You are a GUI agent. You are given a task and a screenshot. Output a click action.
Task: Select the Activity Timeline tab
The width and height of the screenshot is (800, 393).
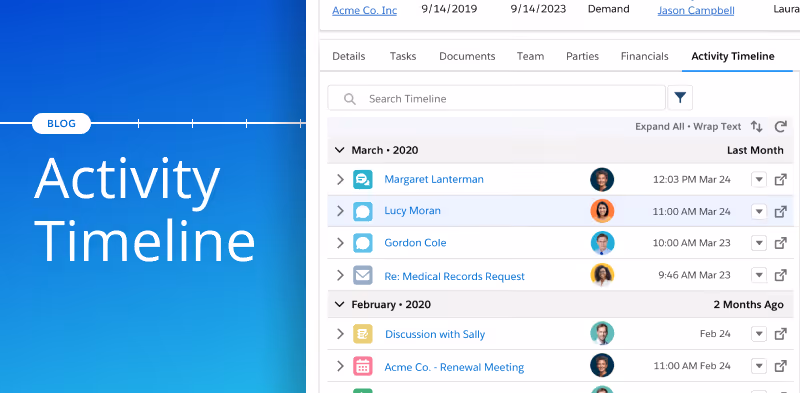[733, 56]
